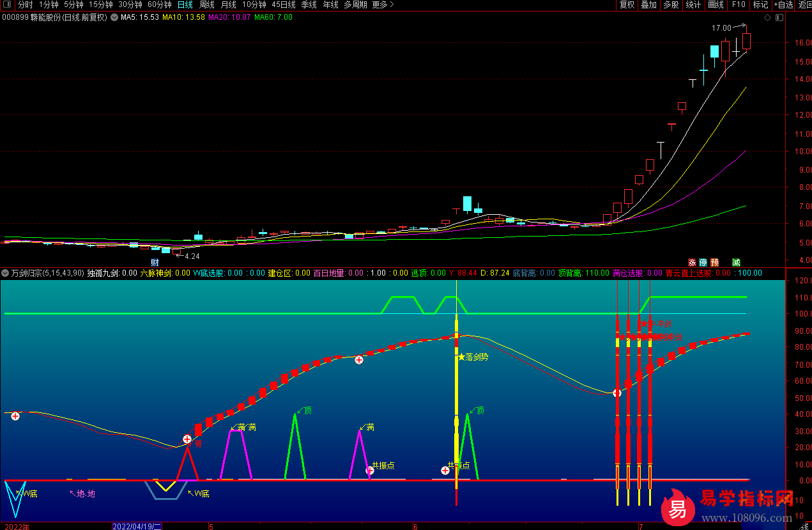This screenshot has height=530, width=812.
Task: Switch to 月线 monthly chart
Action: pyautogui.click(x=229, y=4)
